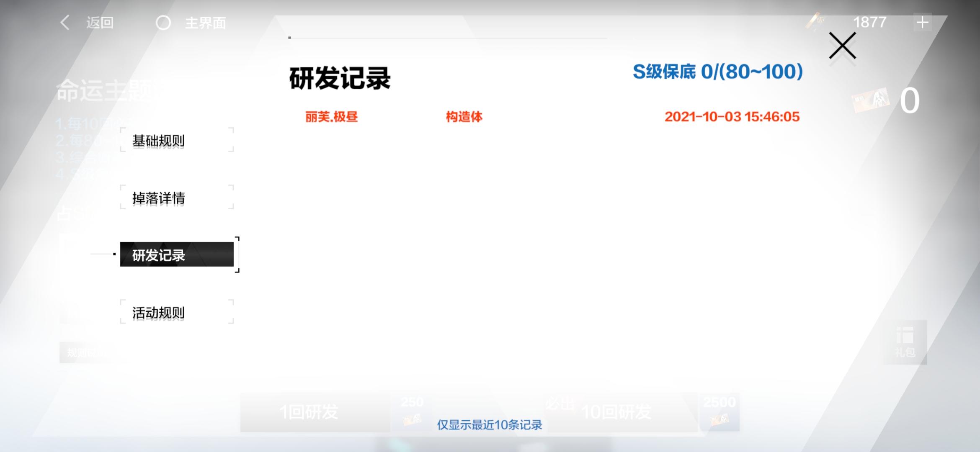Tap the research ticket icon beside 0
The width and height of the screenshot is (980, 452).
coord(871,100)
